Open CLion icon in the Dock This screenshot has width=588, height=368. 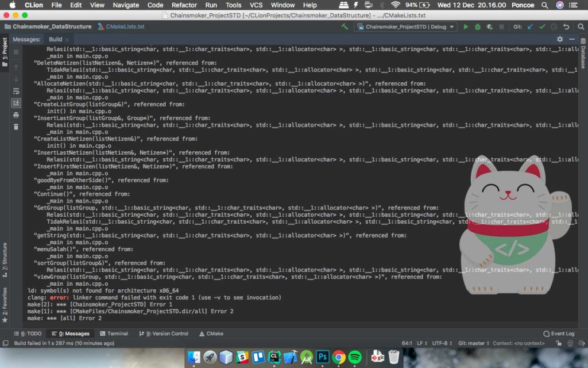[x=274, y=357]
